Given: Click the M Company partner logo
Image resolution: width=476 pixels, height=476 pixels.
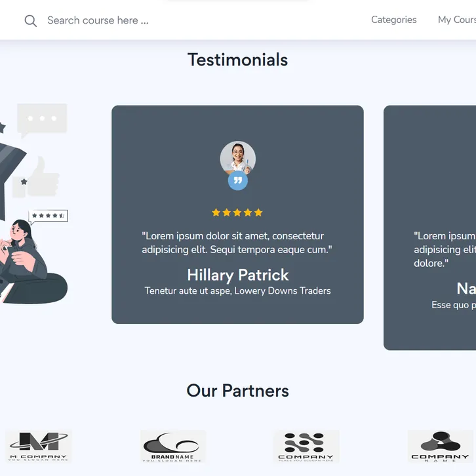Looking at the screenshot, I should tap(39, 446).
